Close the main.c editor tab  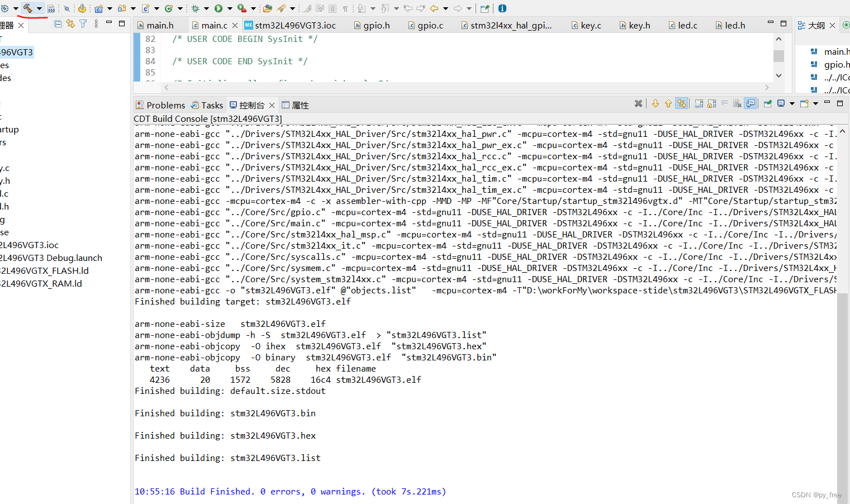(235, 25)
